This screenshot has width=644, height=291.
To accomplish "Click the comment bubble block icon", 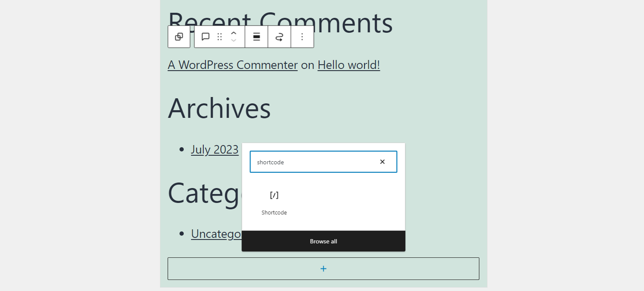I will coord(205,37).
